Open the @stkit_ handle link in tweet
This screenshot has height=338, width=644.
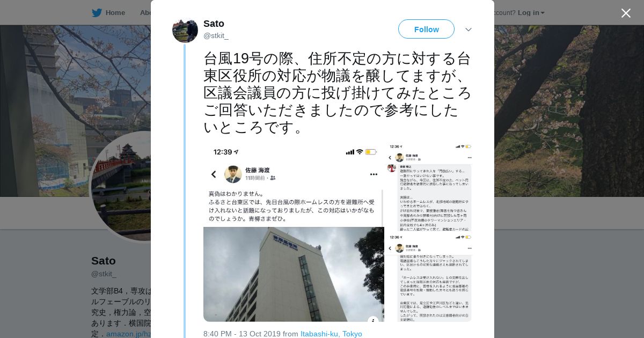pyautogui.click(x=216, y=36)
